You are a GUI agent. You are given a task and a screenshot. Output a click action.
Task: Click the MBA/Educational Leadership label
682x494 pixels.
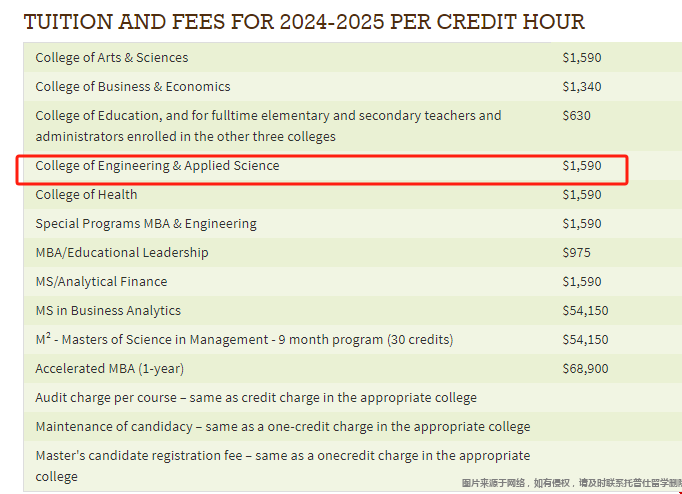[x=122, y=253]
